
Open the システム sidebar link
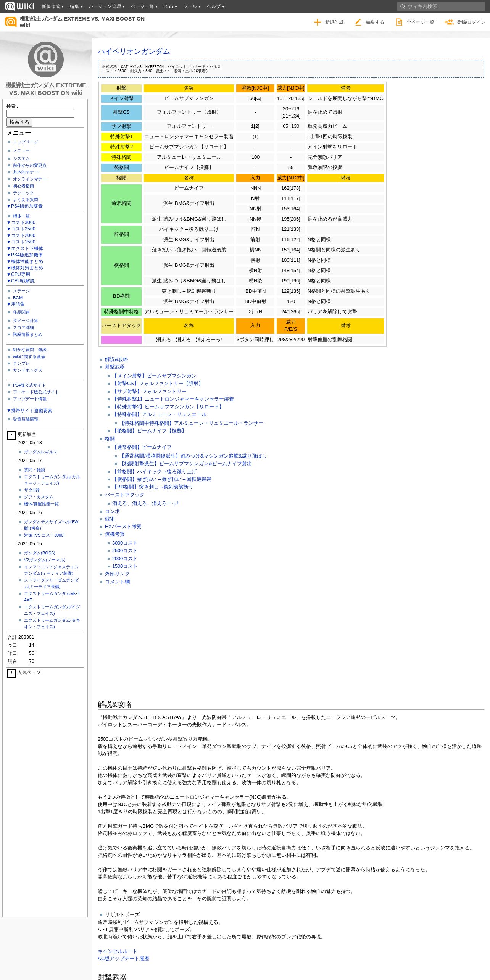(x=21, y=158)
